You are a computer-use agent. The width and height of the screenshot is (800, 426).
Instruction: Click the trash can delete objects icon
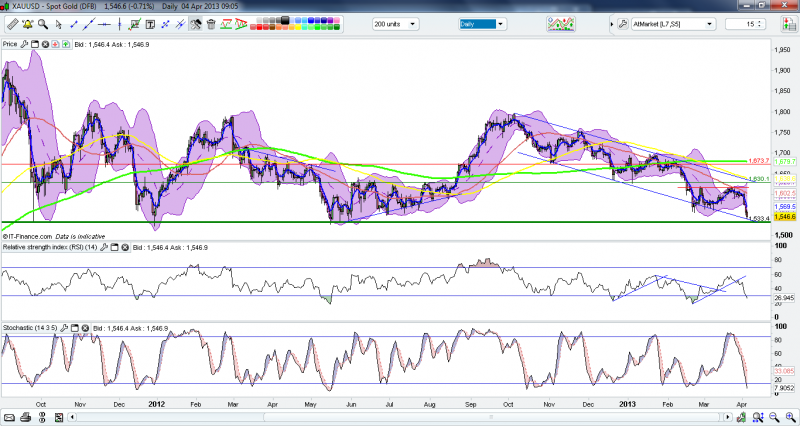click(211, 23)
